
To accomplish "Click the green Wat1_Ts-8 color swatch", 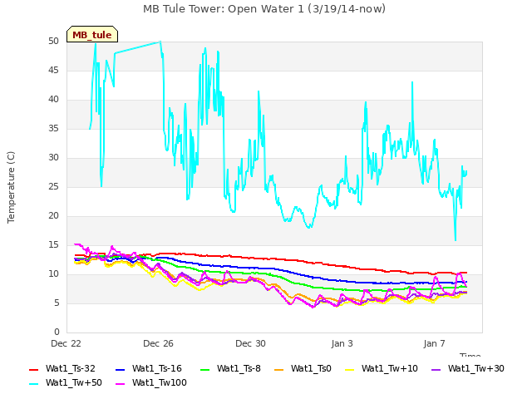I will [205, 370].
